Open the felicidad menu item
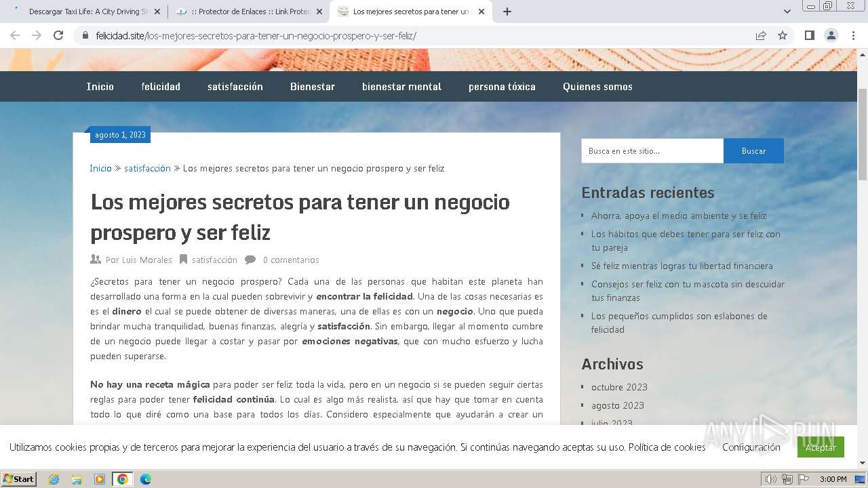868x488 pixels. 161,87
